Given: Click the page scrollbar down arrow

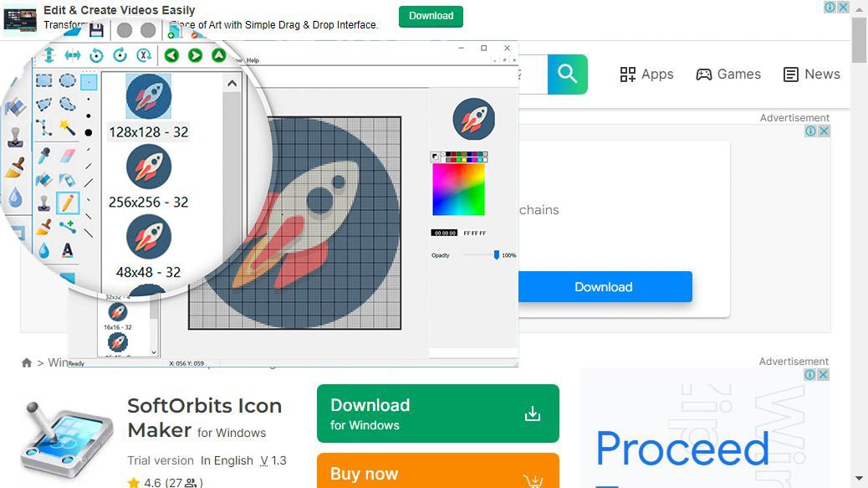Looking at the screenshot, I should (859, 480).
